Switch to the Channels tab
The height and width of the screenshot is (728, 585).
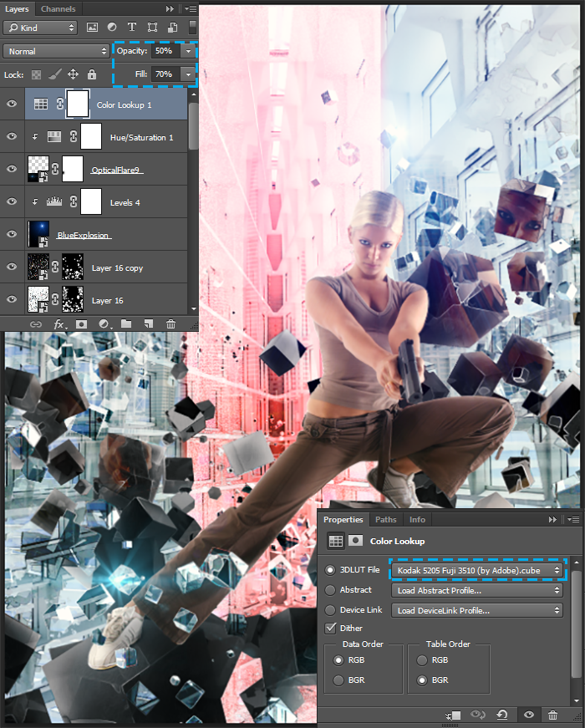[58, 9]
